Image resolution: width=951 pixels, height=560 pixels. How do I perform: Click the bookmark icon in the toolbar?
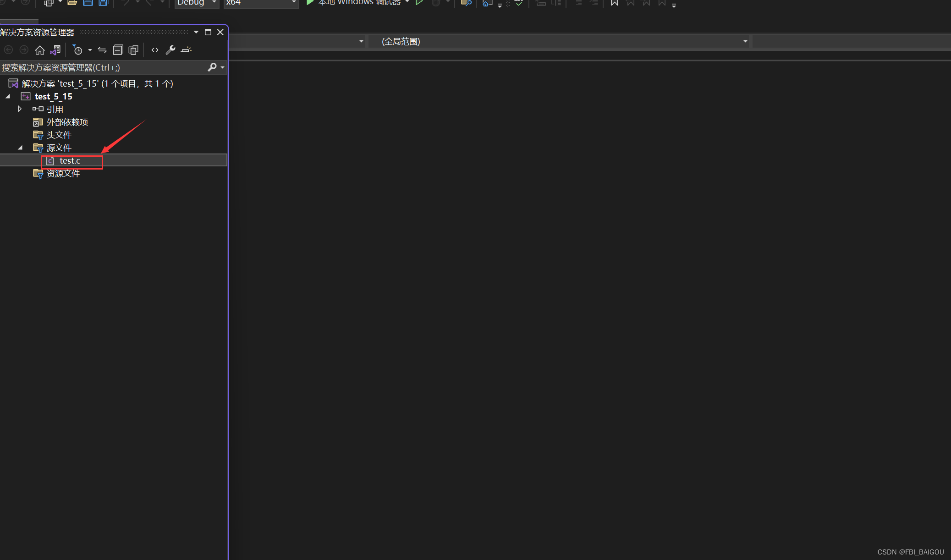pos(615,3)
